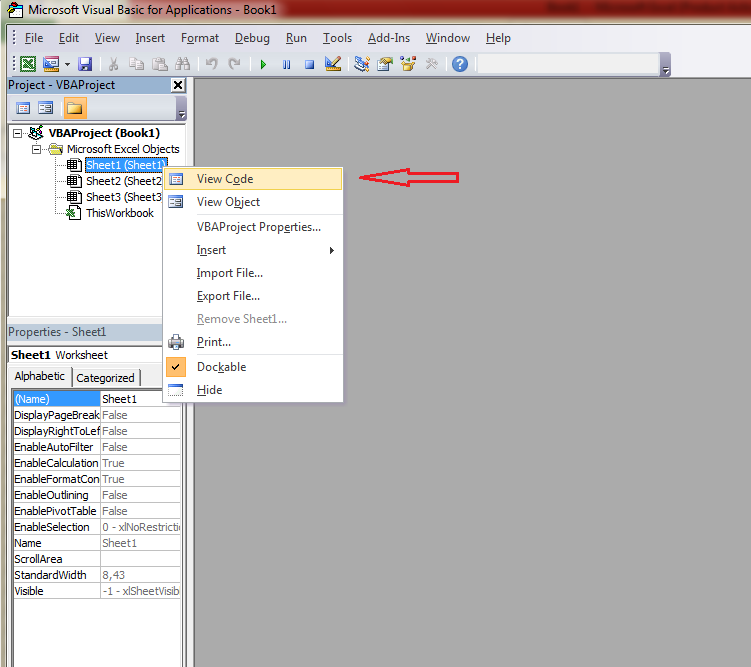Close the Project - VBAProject pane

178,85
